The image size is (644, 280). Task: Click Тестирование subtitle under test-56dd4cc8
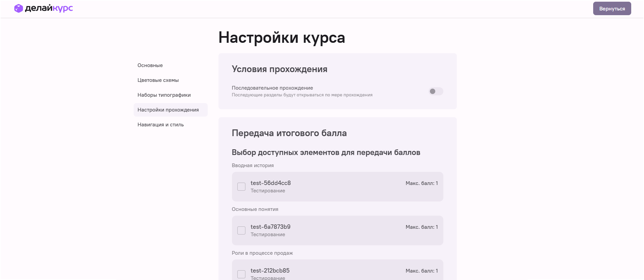pyautogui.click(x=268, y=191)
